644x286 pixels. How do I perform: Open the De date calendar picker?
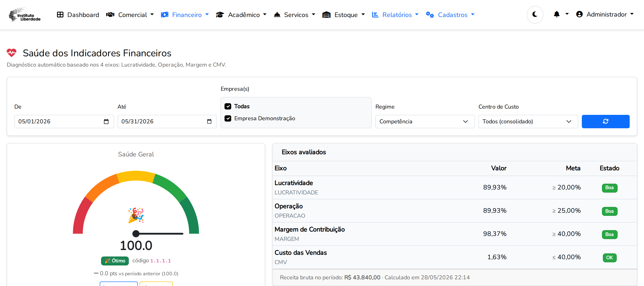click(x=106, y=122)
